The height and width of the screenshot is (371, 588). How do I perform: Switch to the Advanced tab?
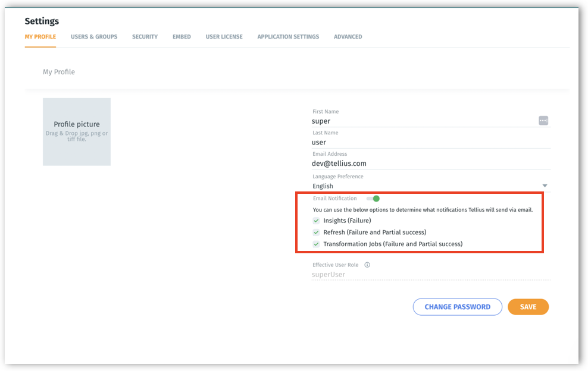pyautogui.click(x=348, y=37)
